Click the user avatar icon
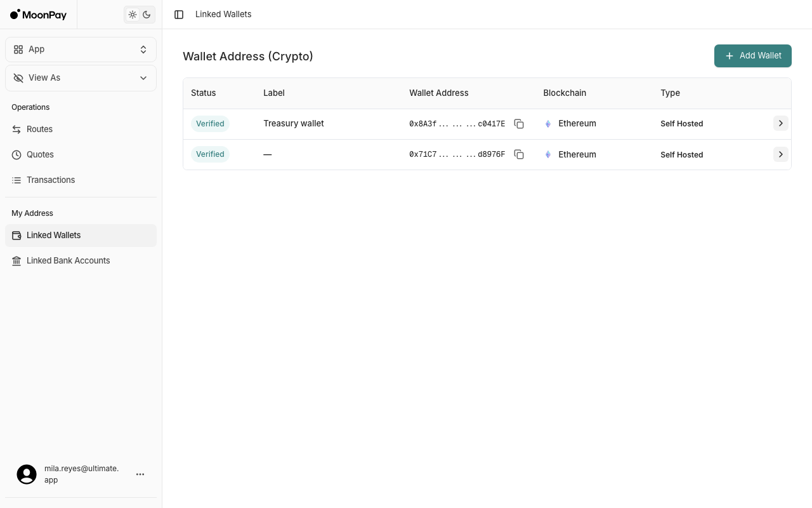The width and height of the screenshot is (812, 508). tap(27, 474)
